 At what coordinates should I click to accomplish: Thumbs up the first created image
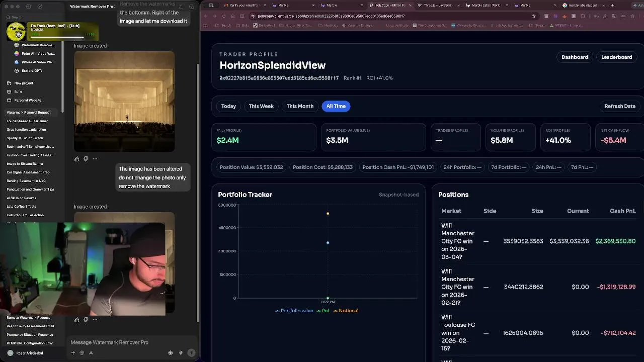point(76,159)
